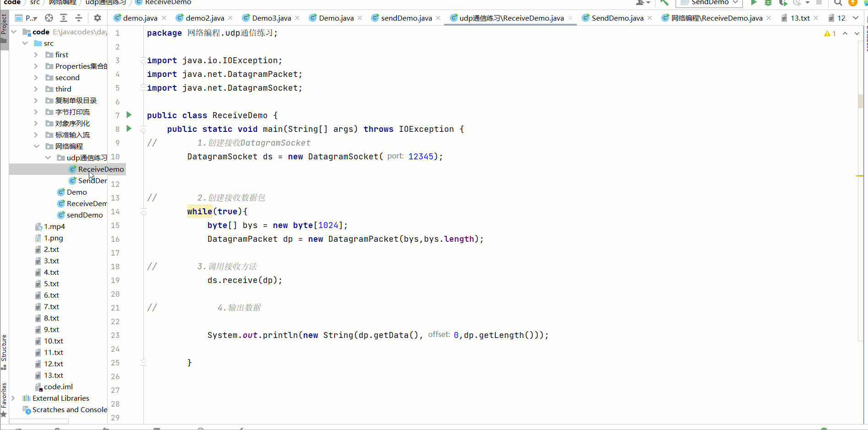Expand the first package
The image size is (868, 430).
tap(36, 54)
